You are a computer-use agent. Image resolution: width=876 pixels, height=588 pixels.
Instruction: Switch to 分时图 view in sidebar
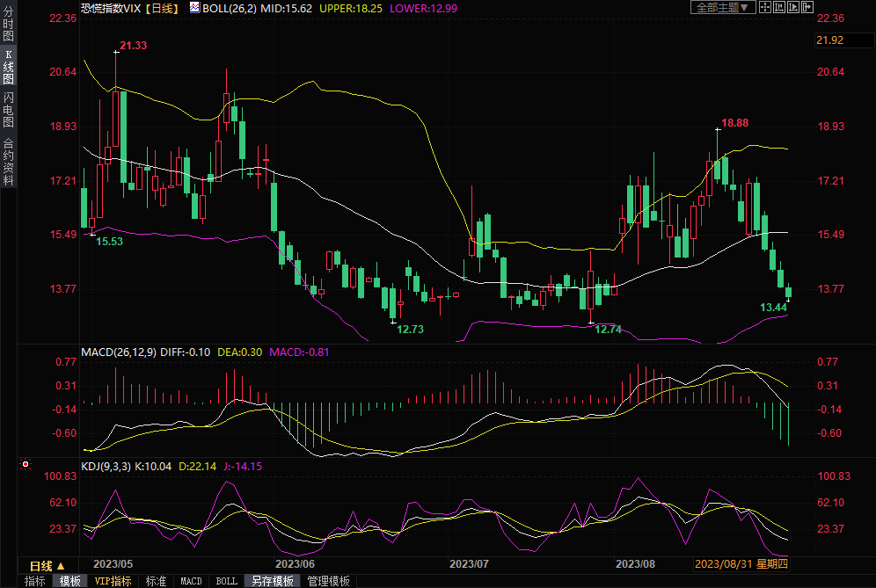coord(8,25)
